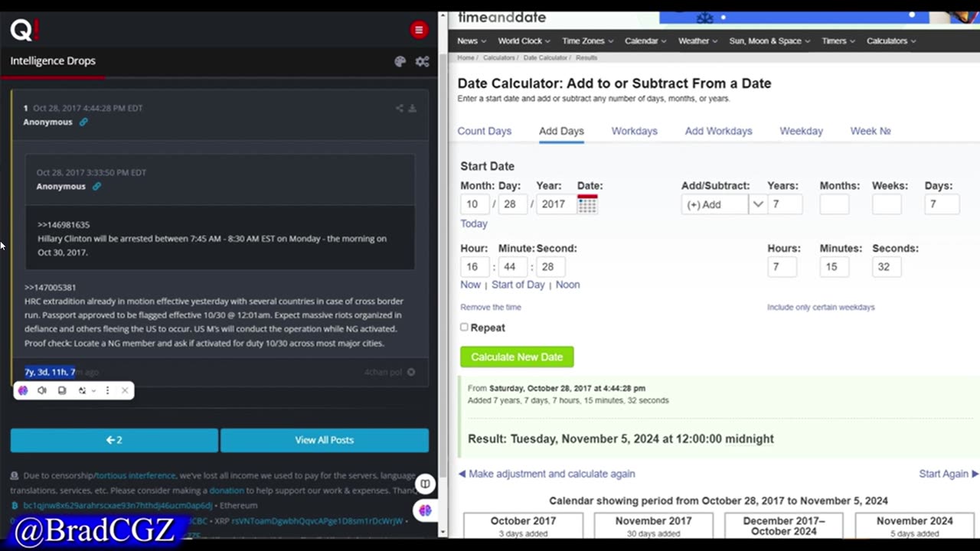
Task: Click Make adjustment and calculate again
Action: click(x=547, y=474)
